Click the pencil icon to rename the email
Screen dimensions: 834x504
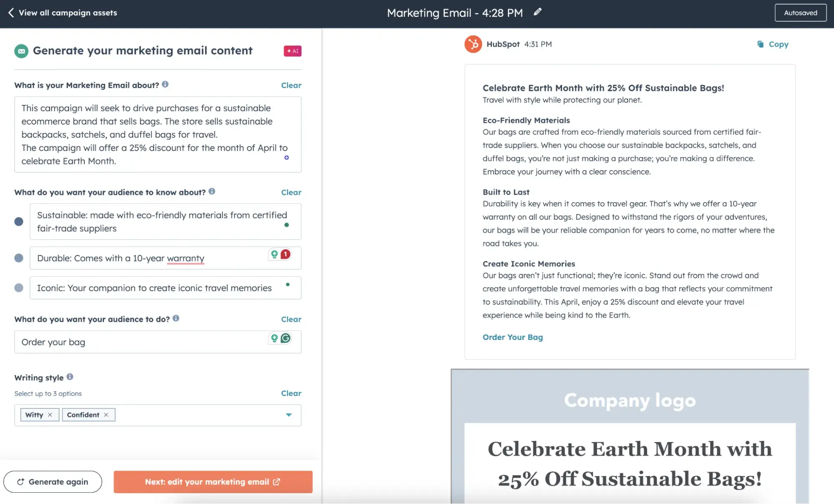pyautogui.click(x=537, y=12)
